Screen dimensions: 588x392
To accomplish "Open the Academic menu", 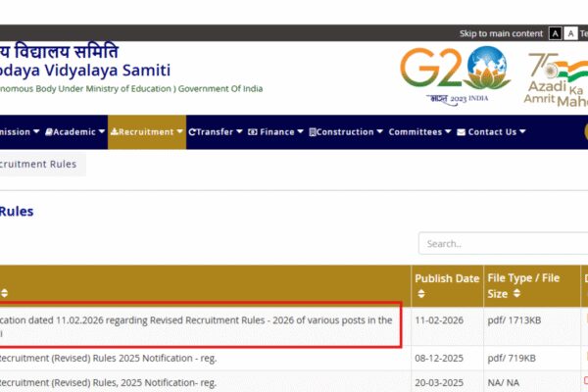I will click(x=75, y=132).
